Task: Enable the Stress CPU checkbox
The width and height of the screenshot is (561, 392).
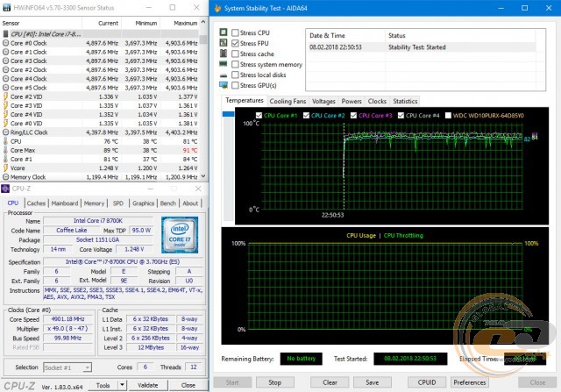Action: (x=235, y=32)
